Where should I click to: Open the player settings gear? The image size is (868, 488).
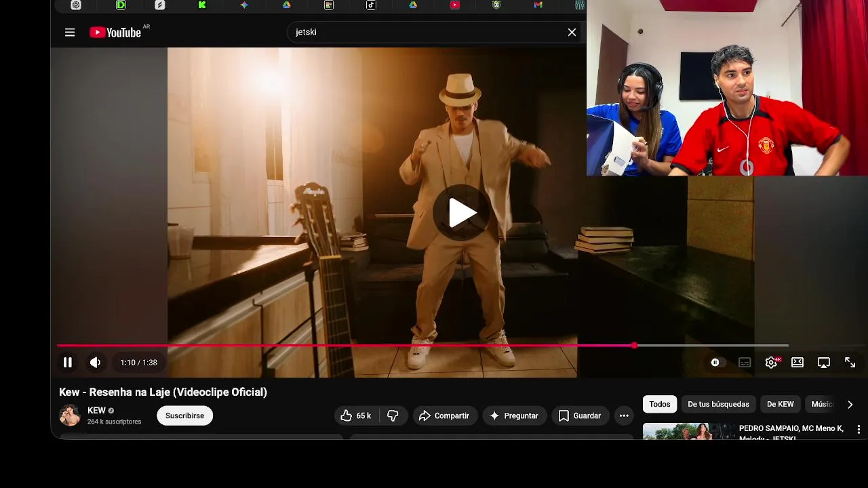point(771,363)
